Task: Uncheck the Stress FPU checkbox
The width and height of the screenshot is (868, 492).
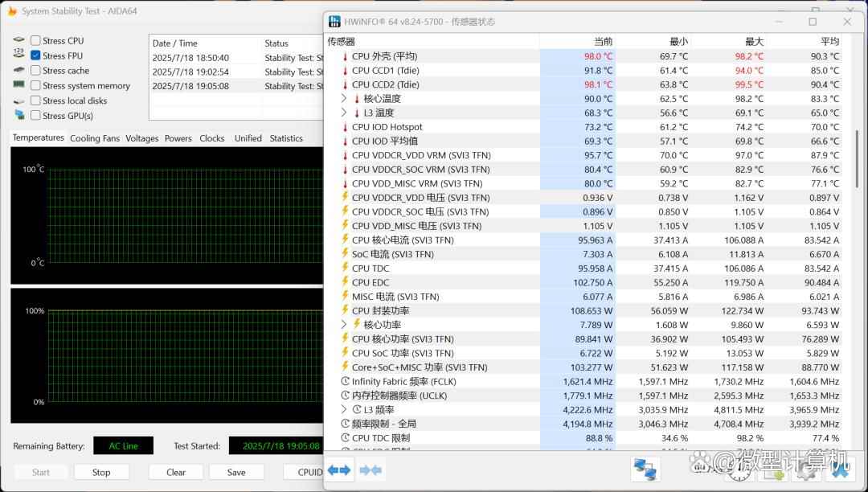Action: coord(35,55)
